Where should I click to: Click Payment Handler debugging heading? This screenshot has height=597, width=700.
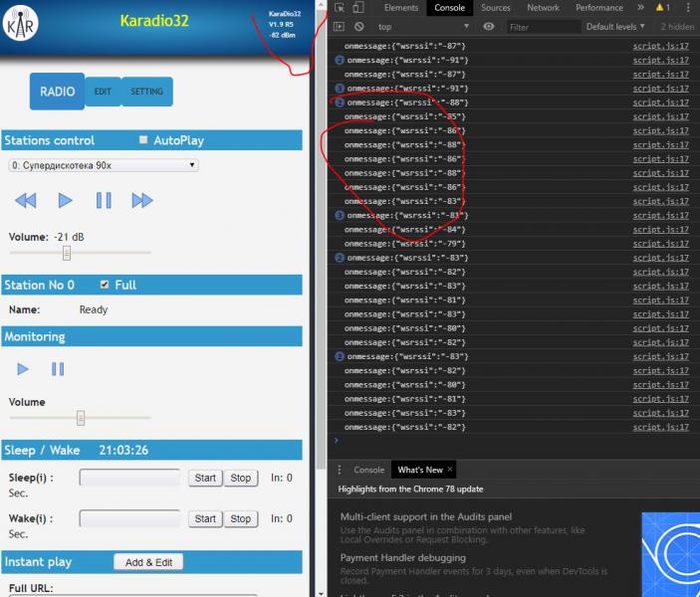402,558
